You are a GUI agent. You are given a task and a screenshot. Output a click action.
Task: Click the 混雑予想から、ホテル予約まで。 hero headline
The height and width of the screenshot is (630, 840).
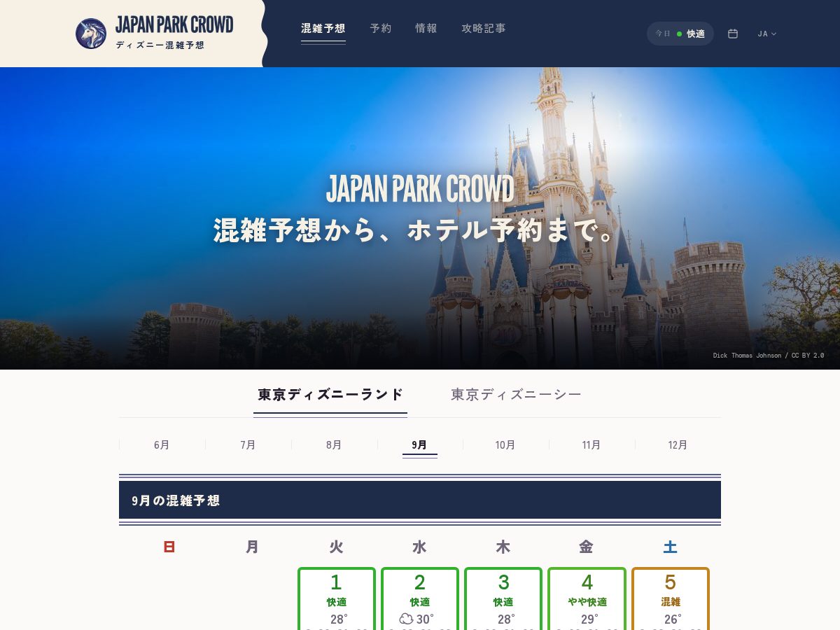pyautogui.click(x=414, y=231)
